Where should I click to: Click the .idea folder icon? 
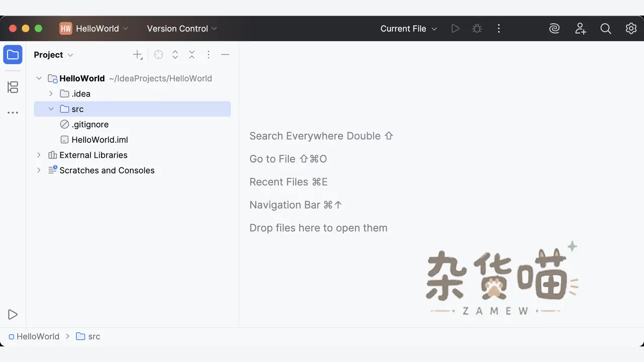[x=64, y=94]
